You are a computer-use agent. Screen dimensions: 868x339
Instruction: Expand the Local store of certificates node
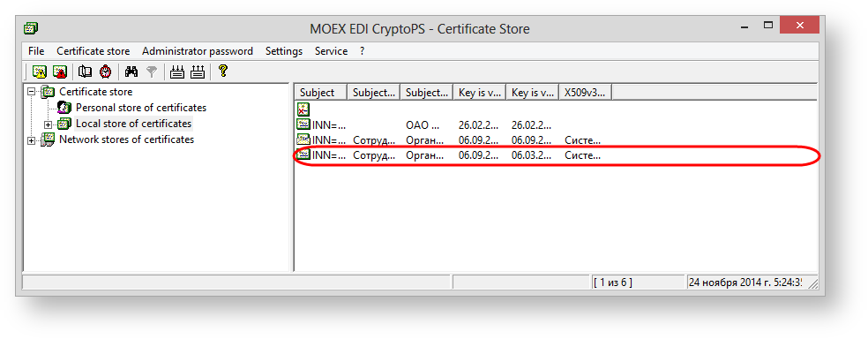tap(49, 124)
